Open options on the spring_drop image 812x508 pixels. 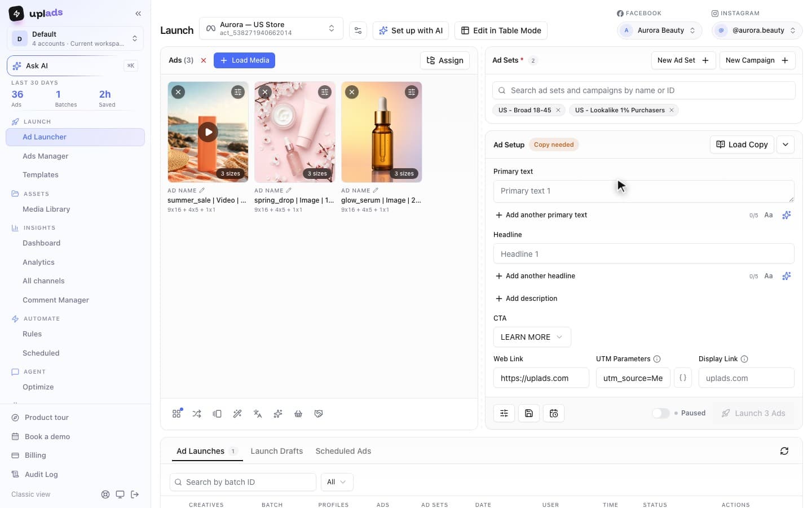coord(325,92)
